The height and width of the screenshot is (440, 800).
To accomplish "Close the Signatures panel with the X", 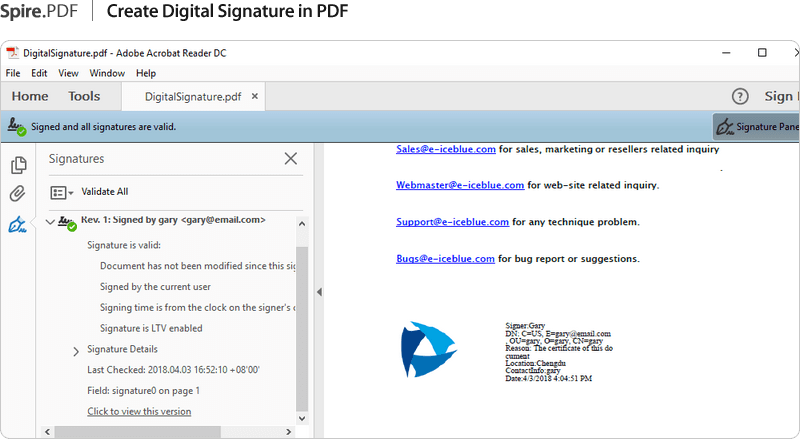I will 291,159.
